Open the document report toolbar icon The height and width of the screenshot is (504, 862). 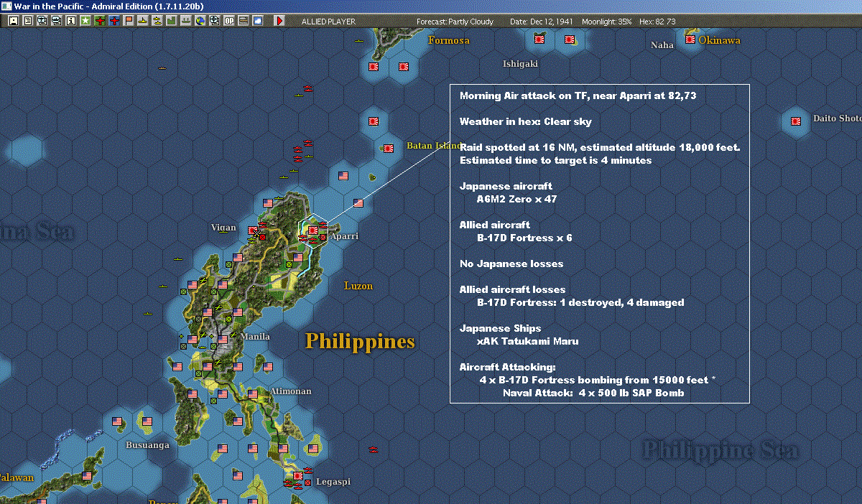tap(28, 21)
